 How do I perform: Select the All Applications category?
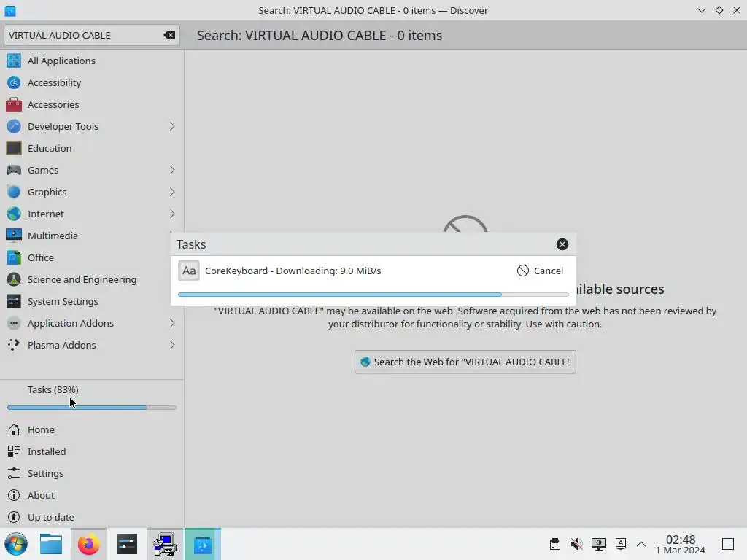[x=92, y=61]
